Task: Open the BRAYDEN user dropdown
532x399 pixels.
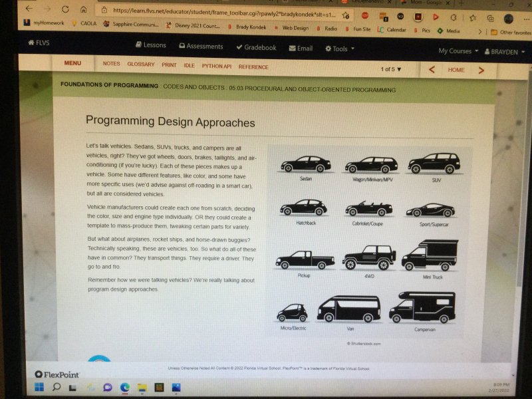Action: click(x=505, y=52)
